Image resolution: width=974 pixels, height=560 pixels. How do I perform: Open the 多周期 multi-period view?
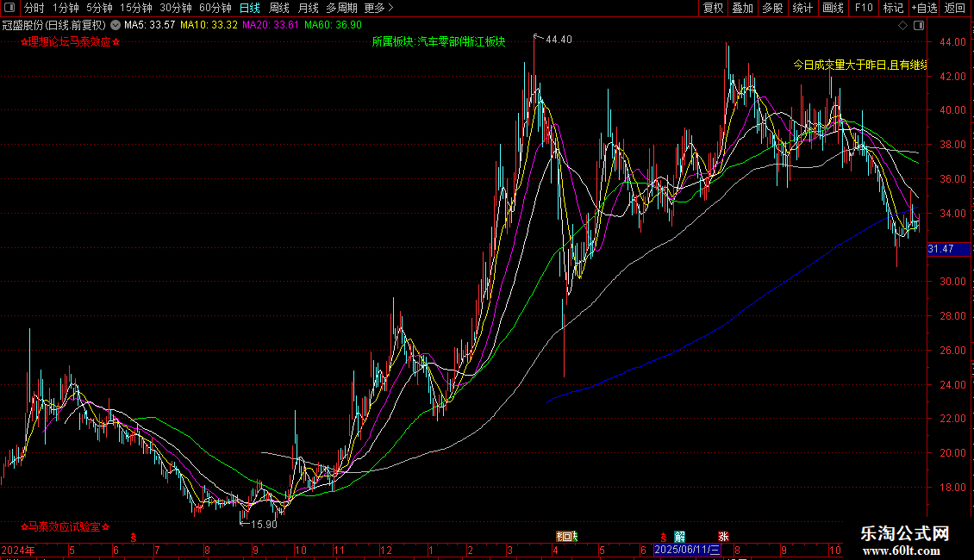(342, 8)
